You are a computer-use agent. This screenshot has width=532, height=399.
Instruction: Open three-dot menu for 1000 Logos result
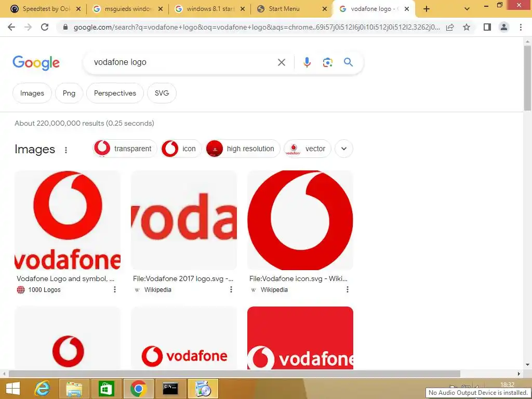[115, 289]
